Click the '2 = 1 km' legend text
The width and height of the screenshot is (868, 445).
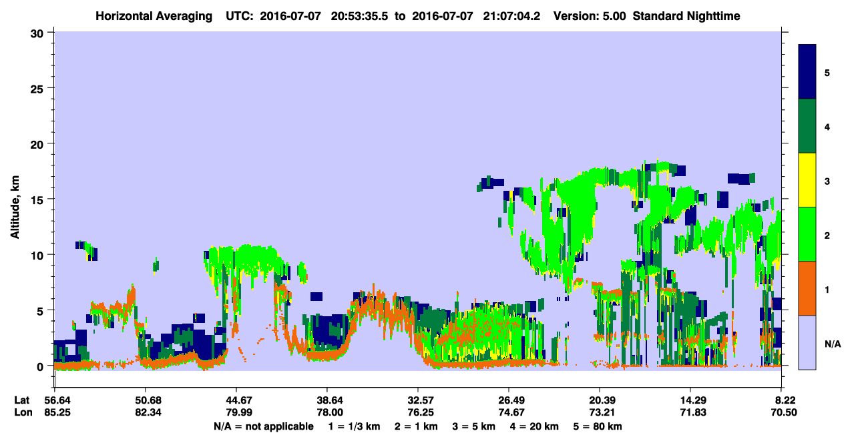(416, 426)
